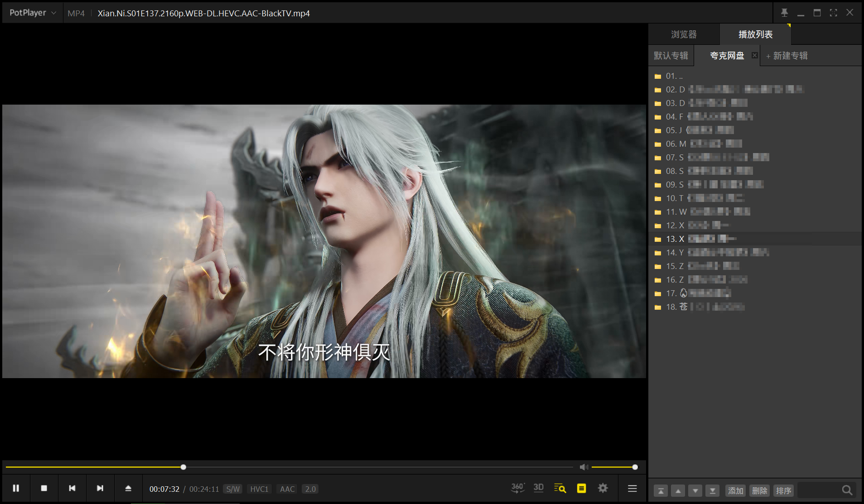Viewport: 864px width, 504px height.
Task: Toggle 360 degree video mode
Action: (x=518, y=488)
